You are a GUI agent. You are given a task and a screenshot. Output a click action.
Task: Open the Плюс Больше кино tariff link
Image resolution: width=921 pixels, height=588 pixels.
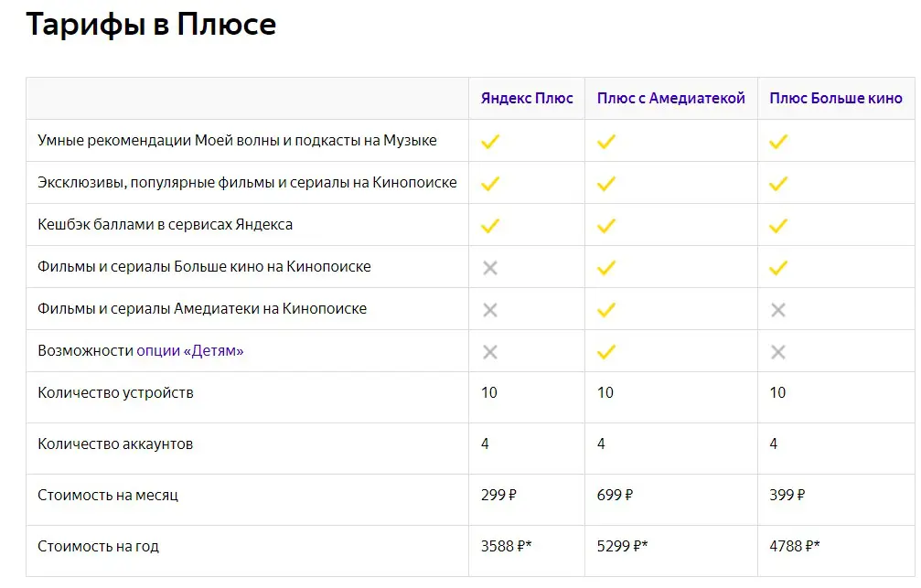(836, 98)
